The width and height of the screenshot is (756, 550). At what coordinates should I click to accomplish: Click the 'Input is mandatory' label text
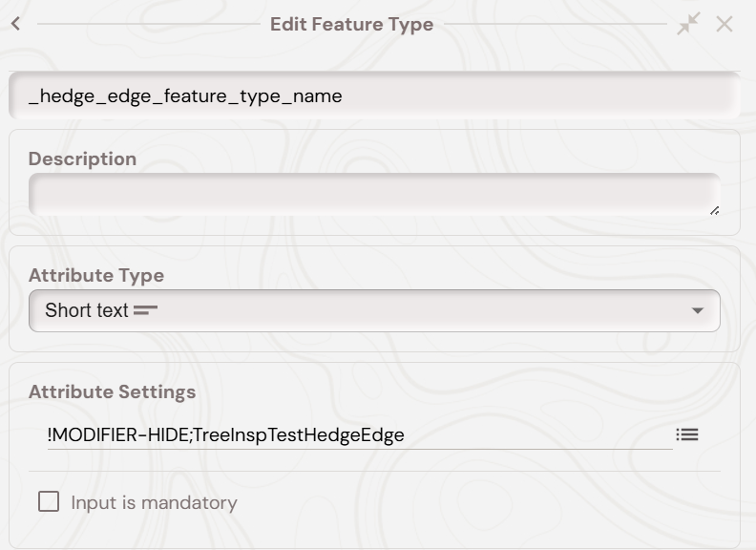click(x=154, y=502)
